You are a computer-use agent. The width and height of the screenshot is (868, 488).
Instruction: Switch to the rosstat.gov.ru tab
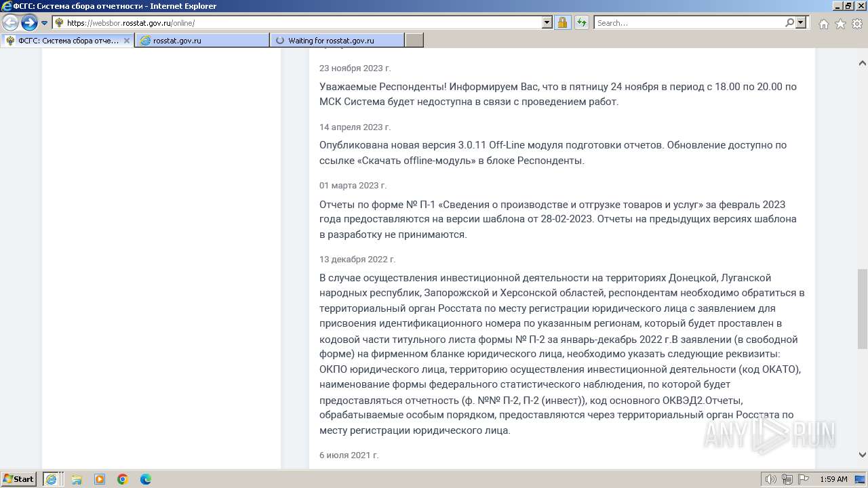(202, 41)
